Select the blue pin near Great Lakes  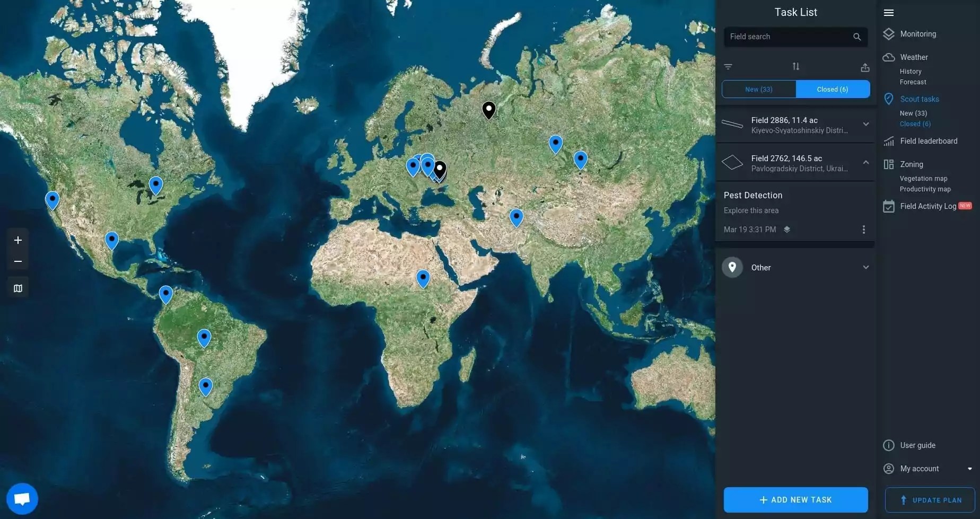click(155, 186)
